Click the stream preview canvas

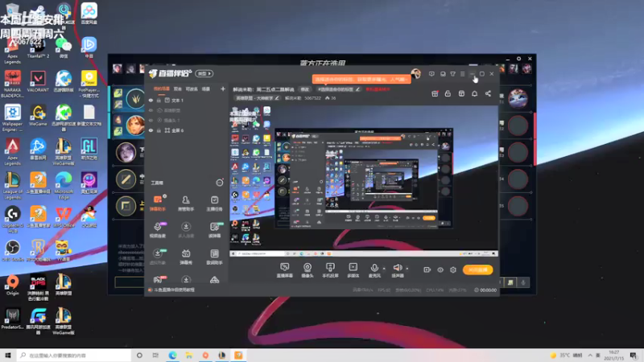point(364,181)
